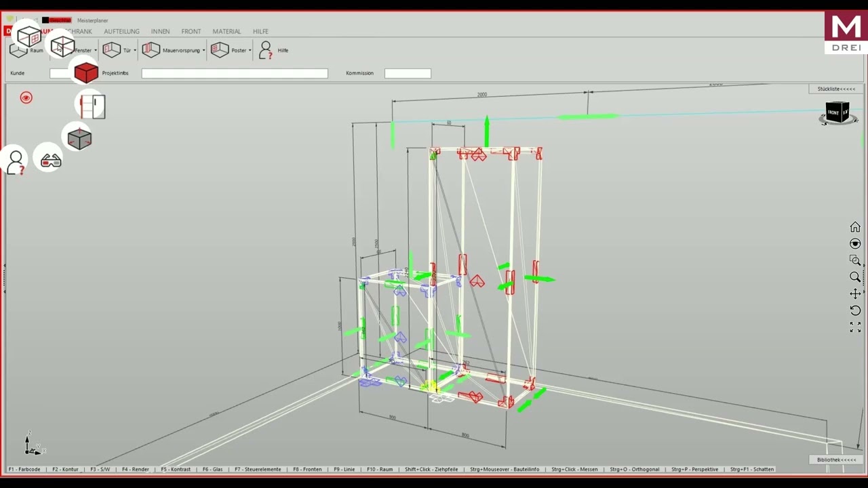Click the magnifier zoom icon
Viewport: 868px width, 488px height.
click(x=855, y=277)
